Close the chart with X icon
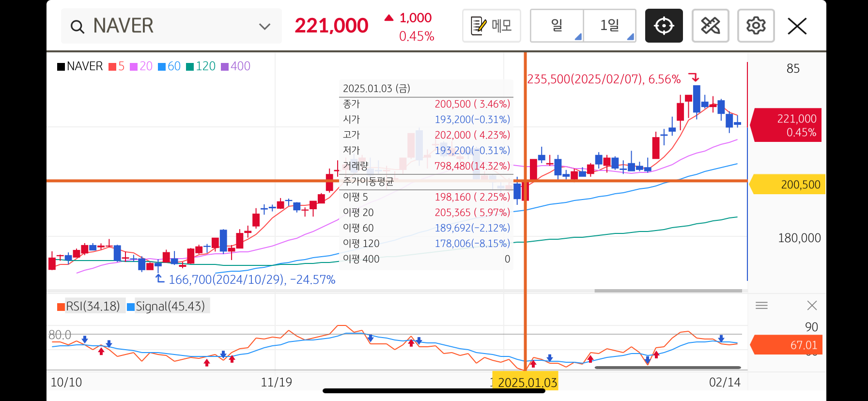Screen dimensions: 868x401 [x=797, y=26]
